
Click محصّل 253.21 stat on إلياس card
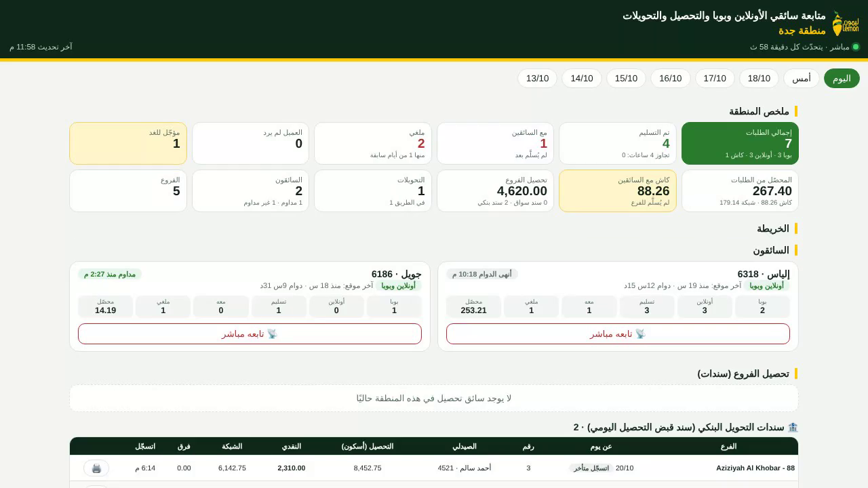pyautogui.click(x=473, y=306)
